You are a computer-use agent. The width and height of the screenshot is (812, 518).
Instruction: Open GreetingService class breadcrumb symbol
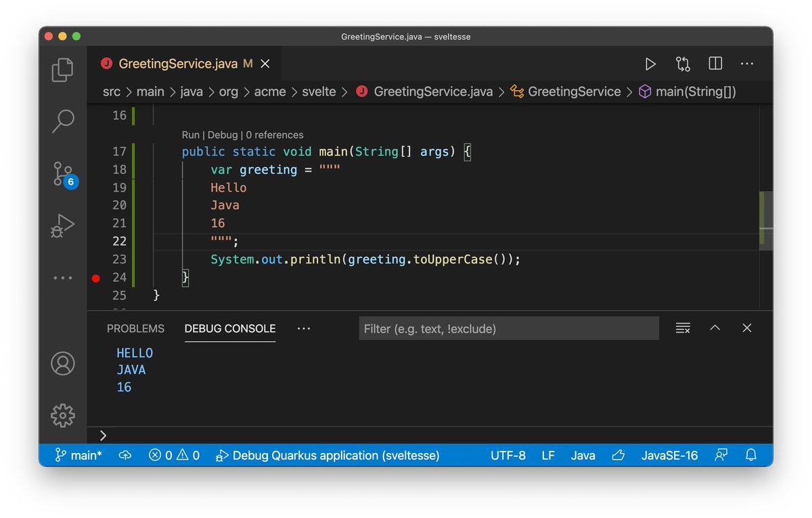point(566,91)
